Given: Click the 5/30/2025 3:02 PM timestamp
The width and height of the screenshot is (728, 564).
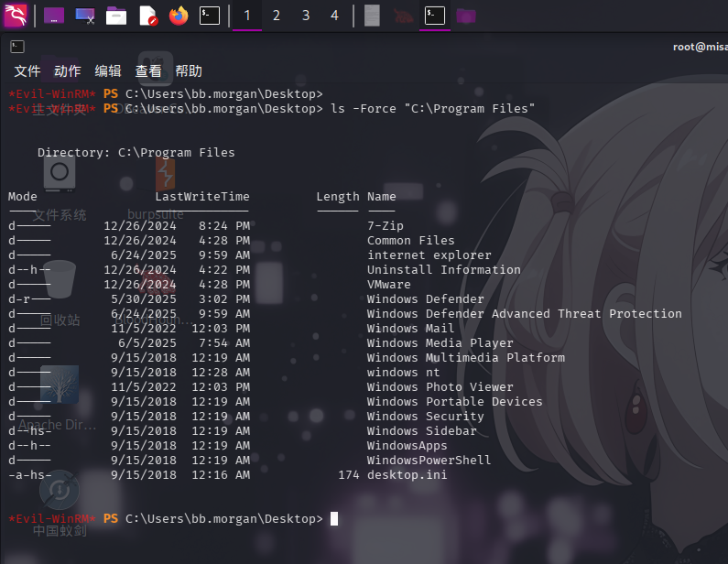Looking at the screenshot, I should pyautogui.click(x=180, y=299).
